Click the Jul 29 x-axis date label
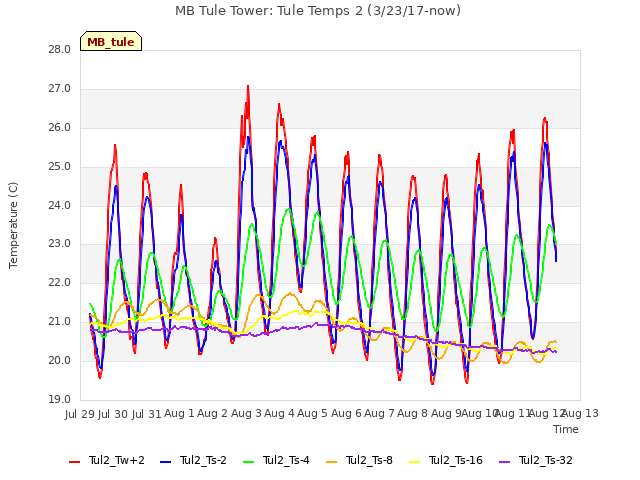The height and width of the screenshot is (480, 640). click(x=80, y=414)
